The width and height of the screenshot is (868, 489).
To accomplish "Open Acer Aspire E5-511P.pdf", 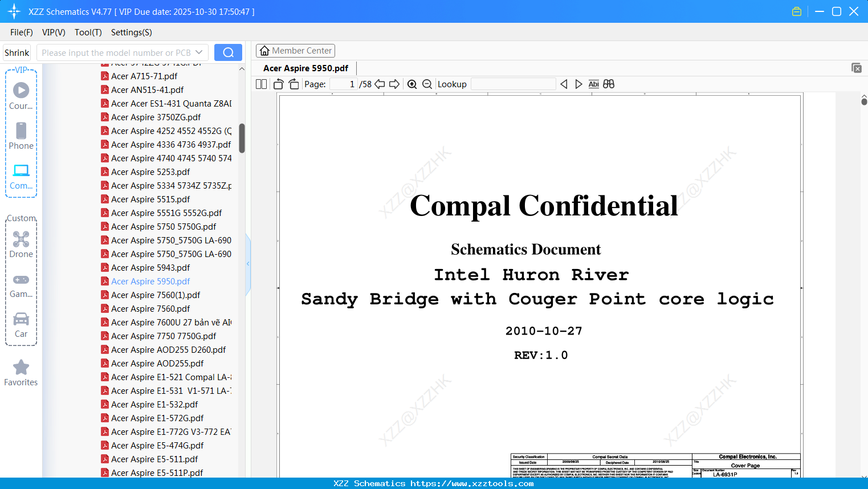I will pos(152,472).
